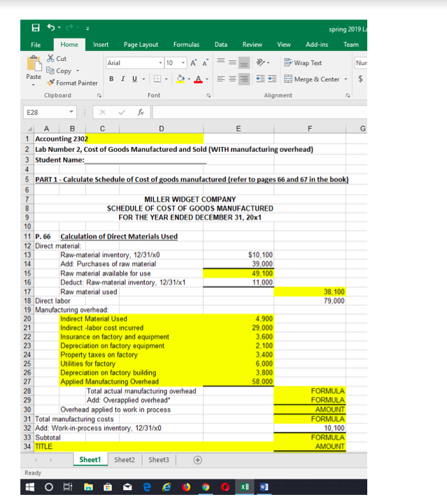Apply red font color

[x=199, y=78]
